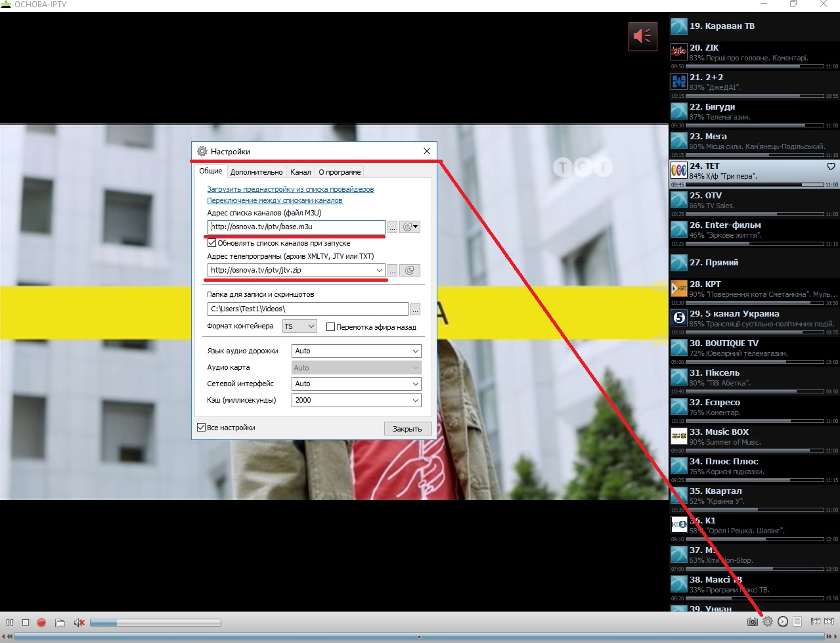Open the 'О программе' tab

coord(340,172)
